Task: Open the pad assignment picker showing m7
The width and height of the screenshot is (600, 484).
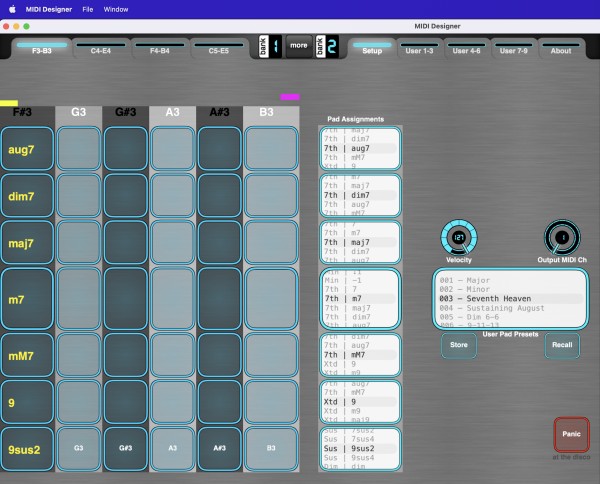Action: (360, 299)
